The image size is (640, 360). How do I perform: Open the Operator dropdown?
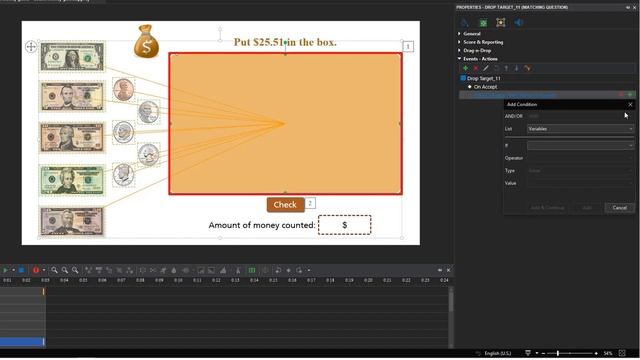pos(580,158)
